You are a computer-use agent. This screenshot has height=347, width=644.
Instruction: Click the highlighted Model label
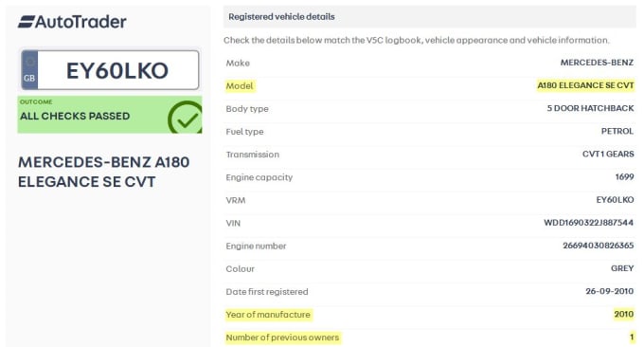coord(240,86)
